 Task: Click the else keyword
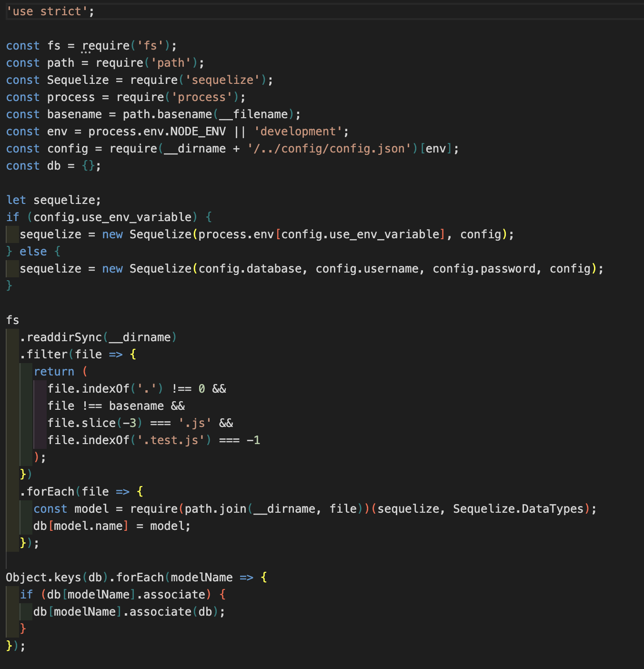33,252
